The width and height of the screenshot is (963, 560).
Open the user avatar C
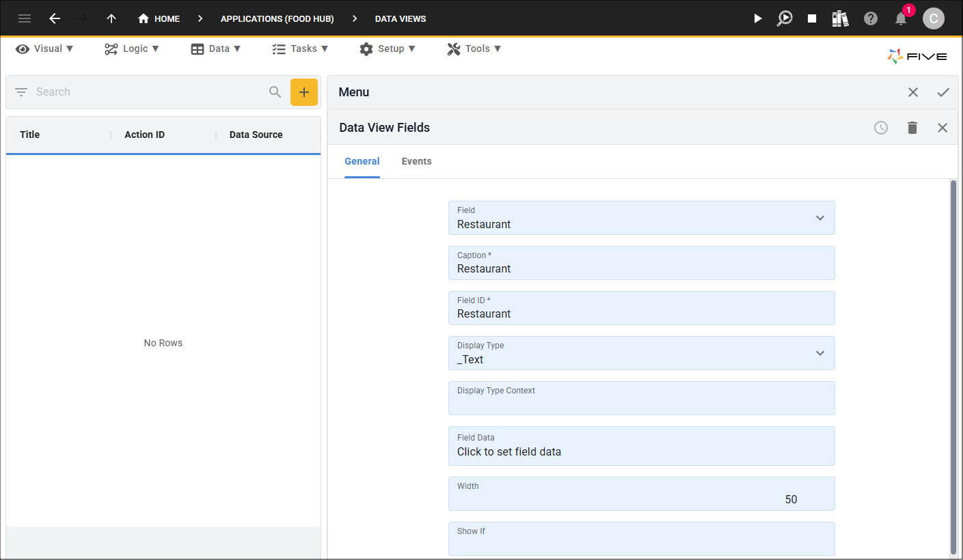[934, 18]
